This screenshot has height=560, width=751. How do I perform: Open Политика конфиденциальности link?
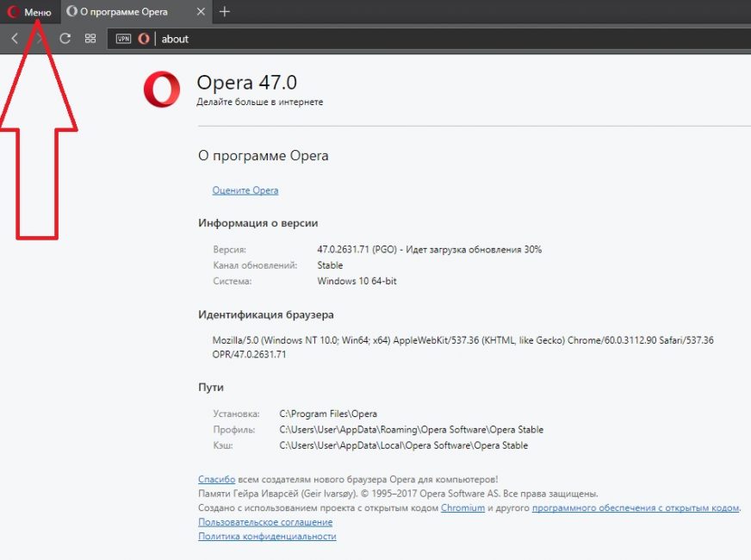click(x=267, y=537)
